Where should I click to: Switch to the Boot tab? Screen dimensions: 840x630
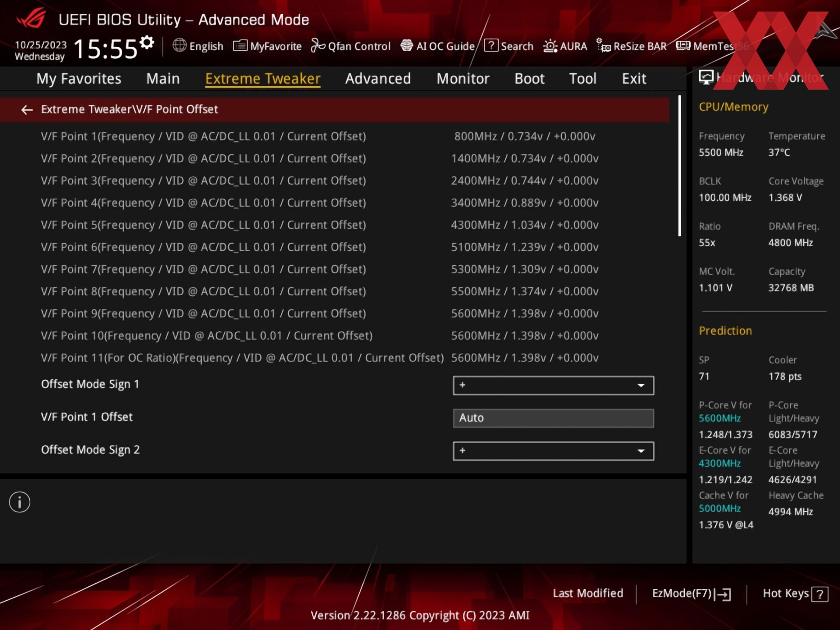[529, 79]
